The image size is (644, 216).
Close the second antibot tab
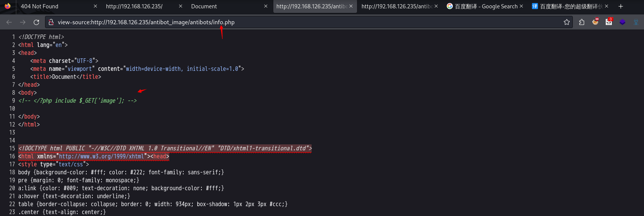pyautogui.click(x=436, y=6)
